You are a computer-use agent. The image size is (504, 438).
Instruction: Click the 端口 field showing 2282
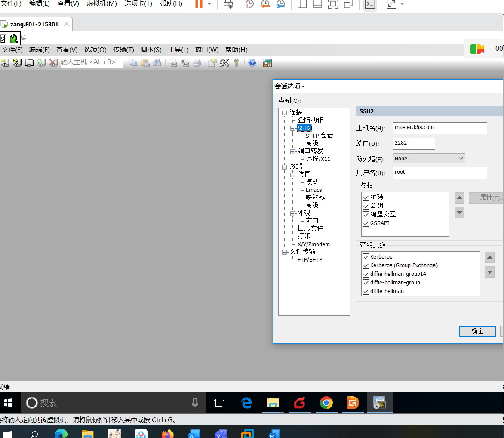414,143
